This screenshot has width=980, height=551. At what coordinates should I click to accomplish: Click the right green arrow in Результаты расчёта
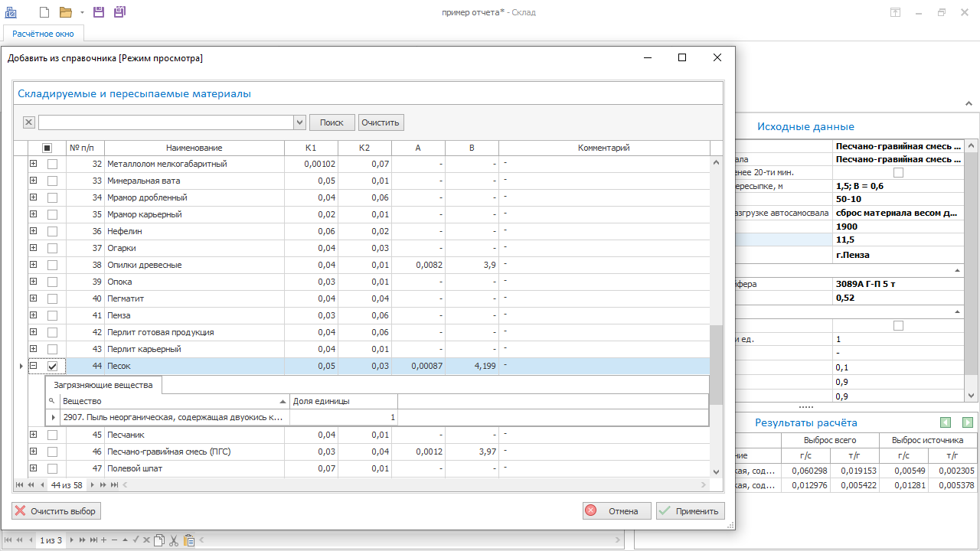coord(968,422)
